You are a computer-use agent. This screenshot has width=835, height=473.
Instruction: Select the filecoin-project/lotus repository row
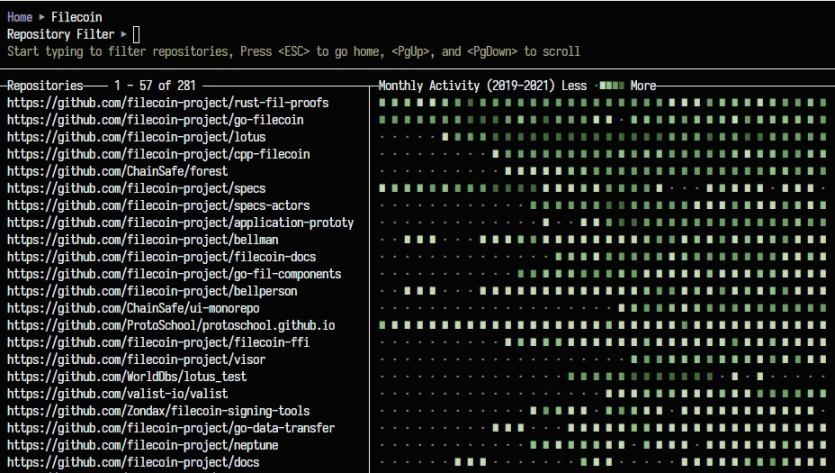pos(136,137)
